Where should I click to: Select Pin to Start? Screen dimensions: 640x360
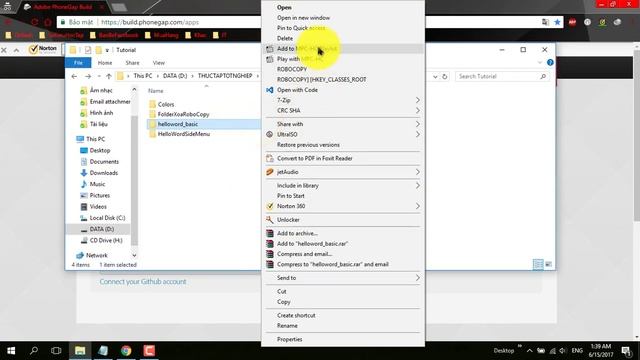click(x=291, y=196)
